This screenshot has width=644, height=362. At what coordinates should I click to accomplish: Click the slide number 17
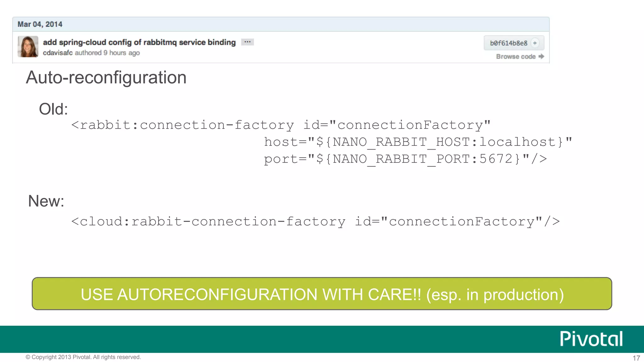point(636,358)
